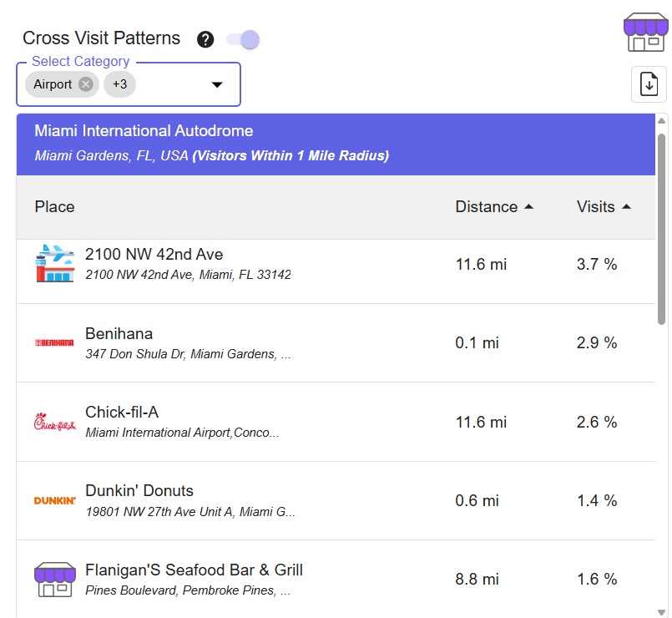This screenshot has width=672, height=618.
Task: Click the Place column header
Action: click(54, 207)
